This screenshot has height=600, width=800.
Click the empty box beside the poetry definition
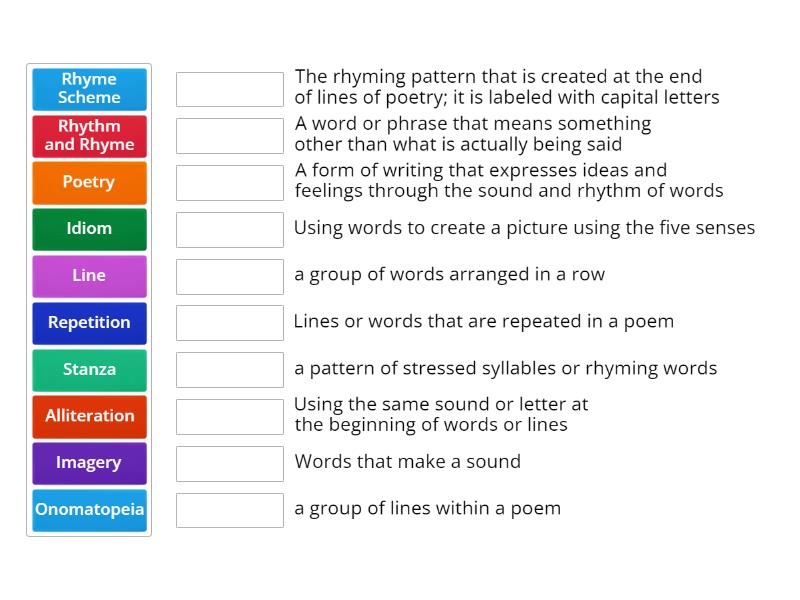pyautogui.click(x=229, y=182)
